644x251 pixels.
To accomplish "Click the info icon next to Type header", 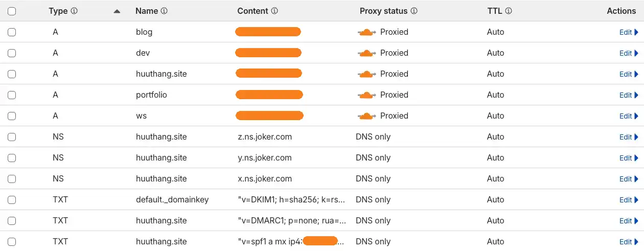I will coord(74,11).
